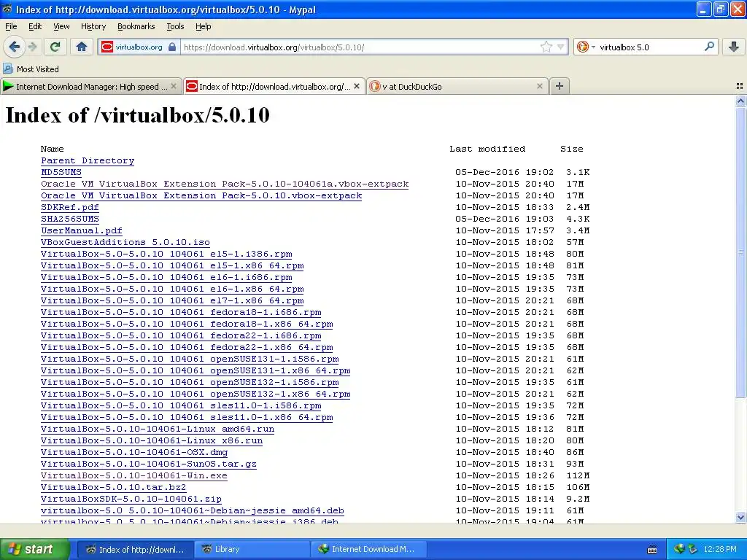747x560 pixels.
Task: Click the on-screen keyboard tray icon
Action: tap(652, 550)
